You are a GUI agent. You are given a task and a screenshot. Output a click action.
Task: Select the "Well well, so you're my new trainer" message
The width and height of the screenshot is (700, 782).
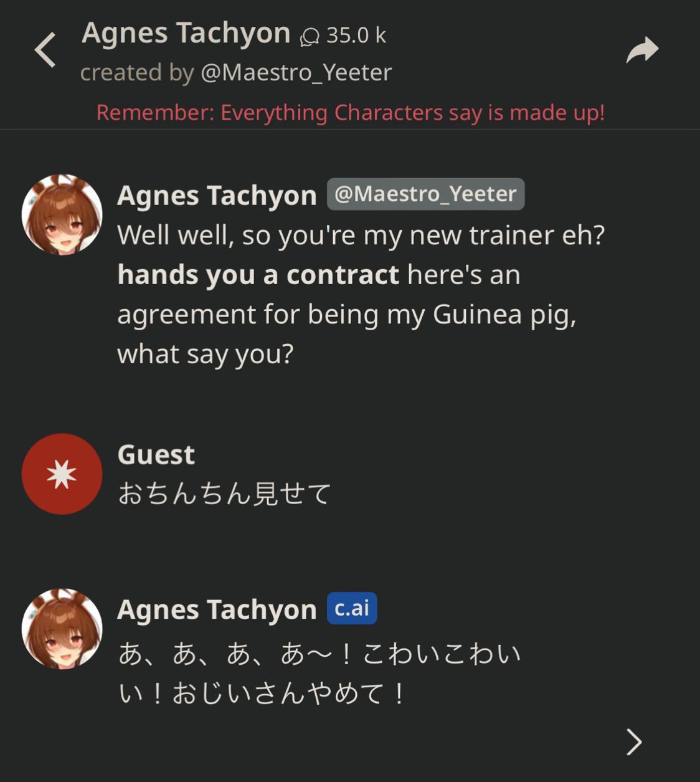(361, 236)
